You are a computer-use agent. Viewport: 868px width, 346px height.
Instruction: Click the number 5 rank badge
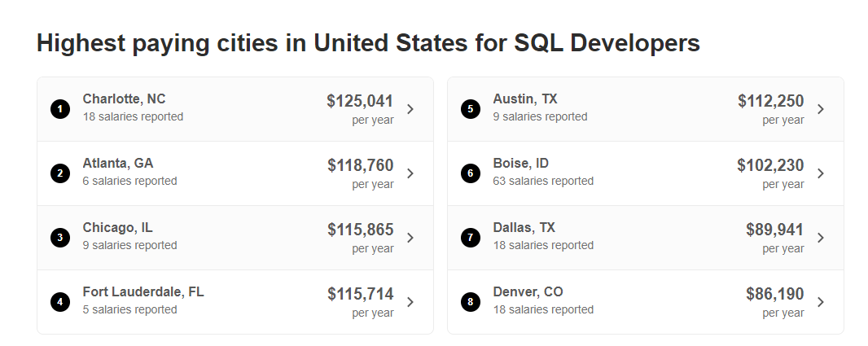(470, 109)
